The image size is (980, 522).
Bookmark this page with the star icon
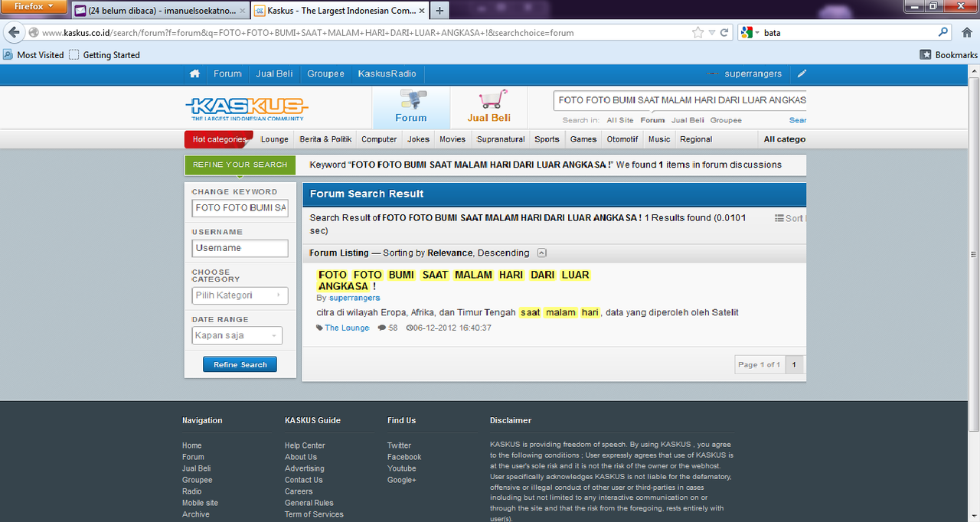point(697,33)
